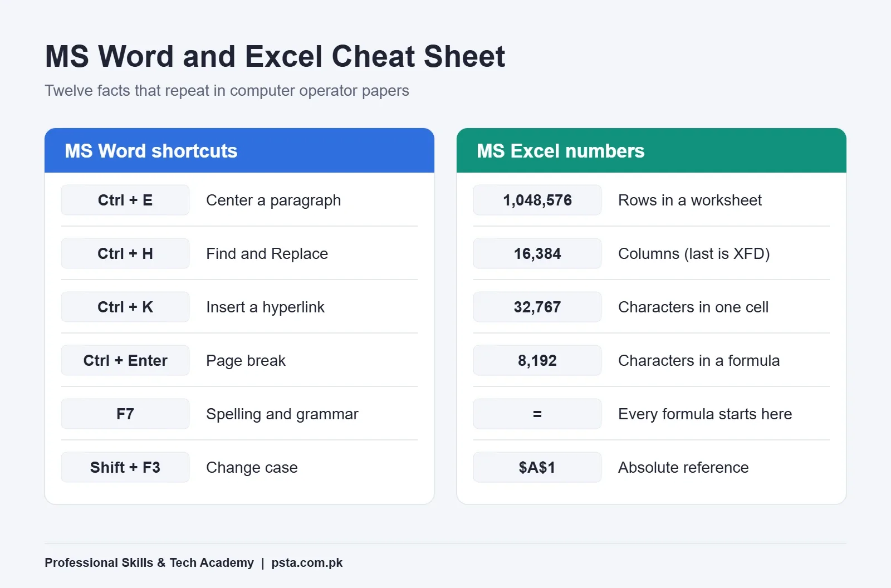
Task: Select 'Characters in a formula' text
Action: 699,361
